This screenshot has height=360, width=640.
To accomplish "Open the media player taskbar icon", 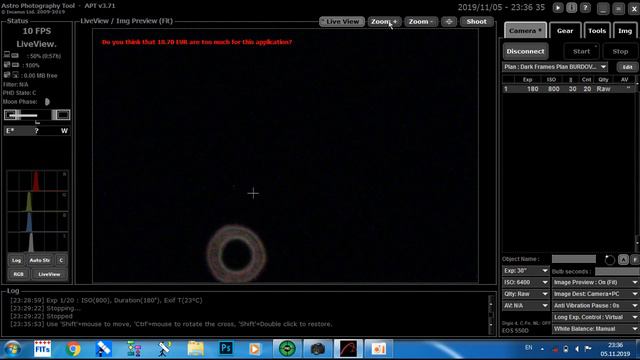I will click(x=255, y=349).
